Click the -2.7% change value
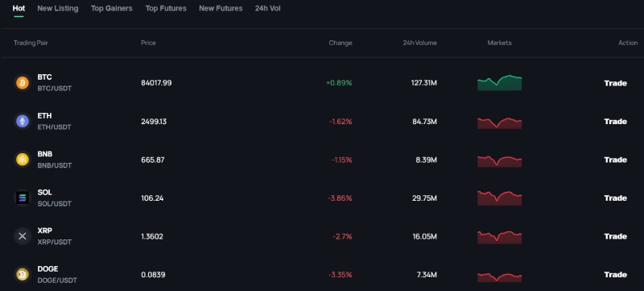The width and height of the screenshot is (644, 291). [x=343, y=236]
